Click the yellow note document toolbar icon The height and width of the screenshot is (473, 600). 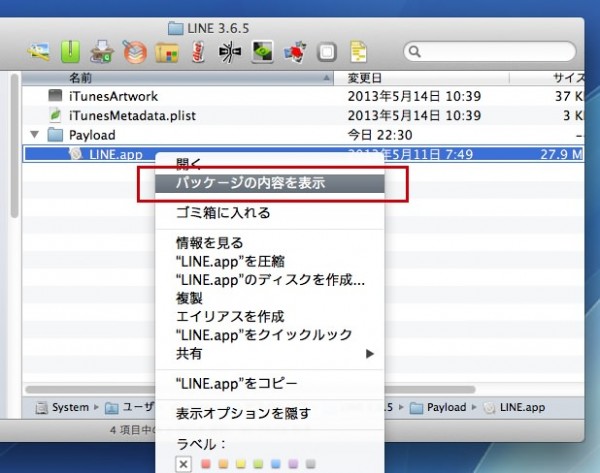click(359, 52)
